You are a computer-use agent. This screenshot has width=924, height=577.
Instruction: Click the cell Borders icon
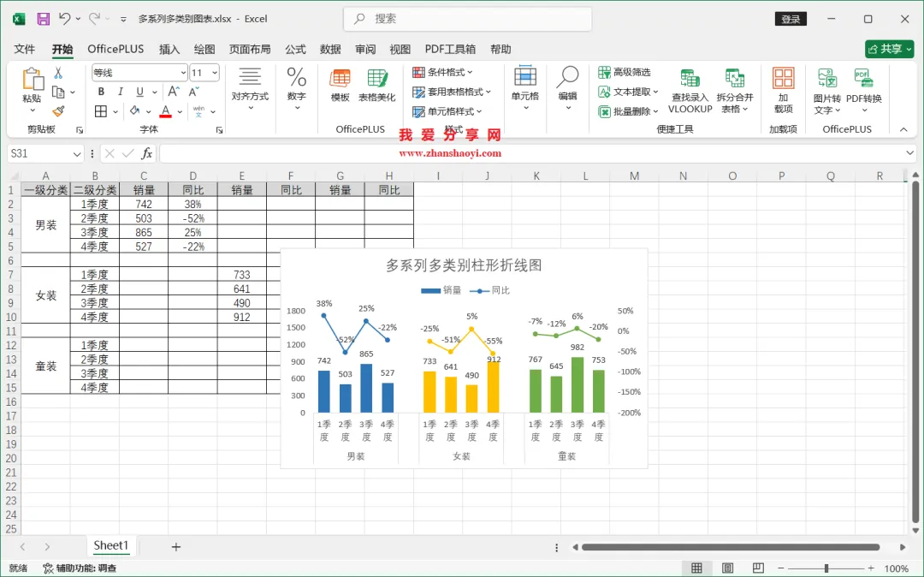point(101,110)
